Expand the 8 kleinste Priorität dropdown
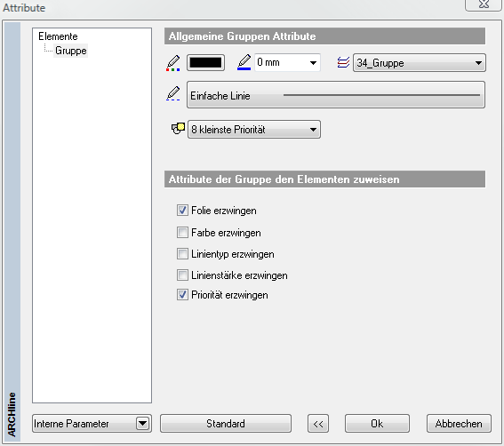 pyautogui.click(x=254, y=130)
